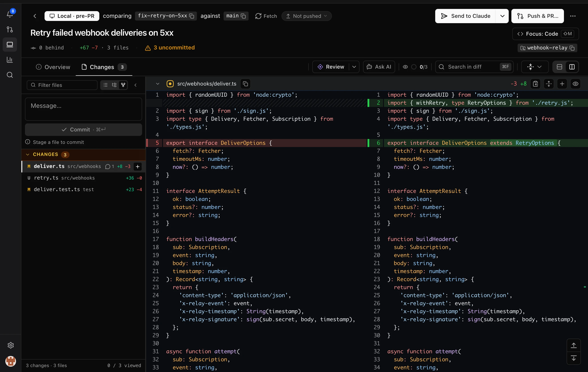
Task: Focus the commit Message text area
Action: (x=84, y=109)
